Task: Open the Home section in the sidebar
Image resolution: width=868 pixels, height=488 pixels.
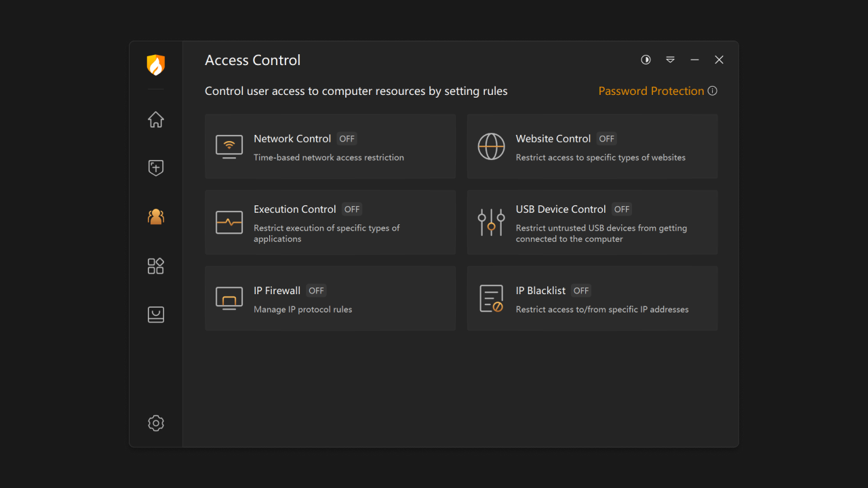Action: pyautogui.click(x=155, y=119)
